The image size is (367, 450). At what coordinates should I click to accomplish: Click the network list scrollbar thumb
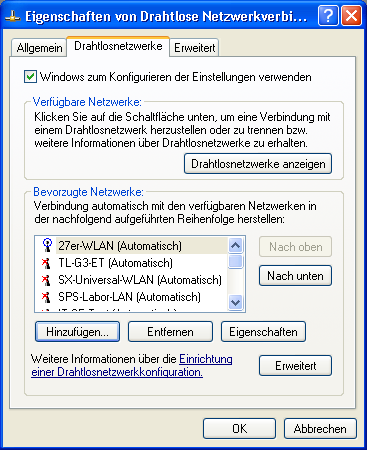[236, 261]
